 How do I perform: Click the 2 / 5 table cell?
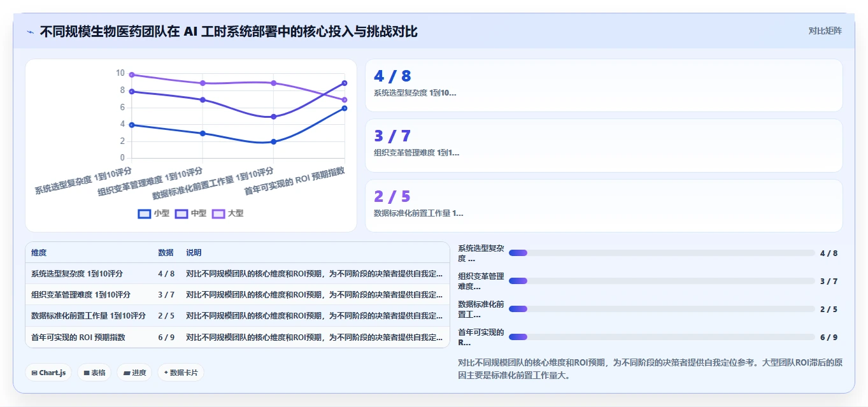click(166, 316)
